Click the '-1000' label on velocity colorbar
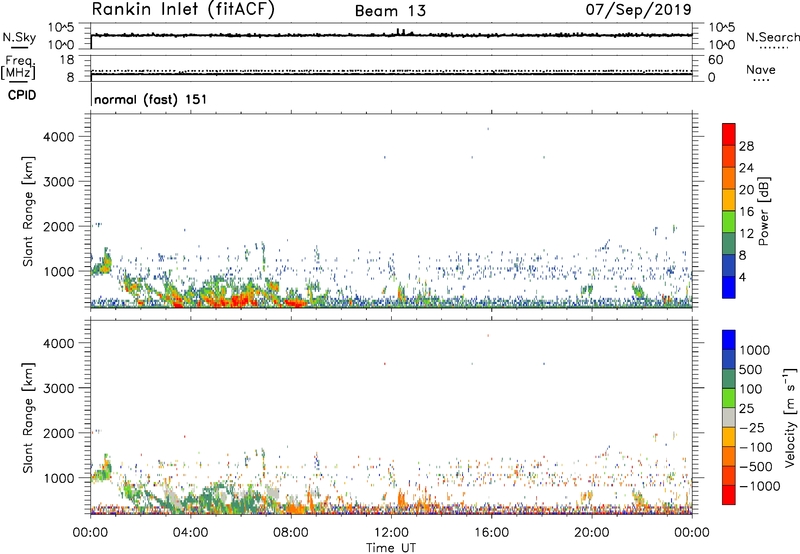Viewport: 800px width, 554px height. coord(760,486)
